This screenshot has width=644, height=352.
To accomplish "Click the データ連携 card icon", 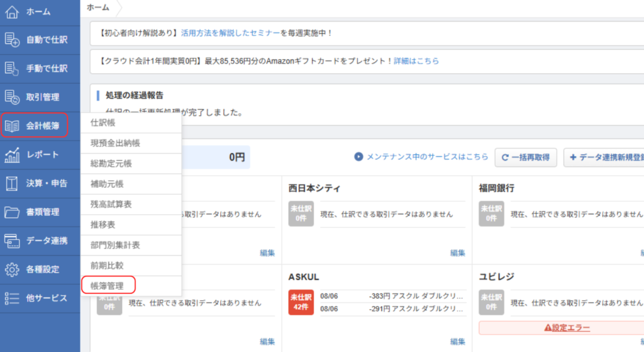I will click(x=12, y=241).
